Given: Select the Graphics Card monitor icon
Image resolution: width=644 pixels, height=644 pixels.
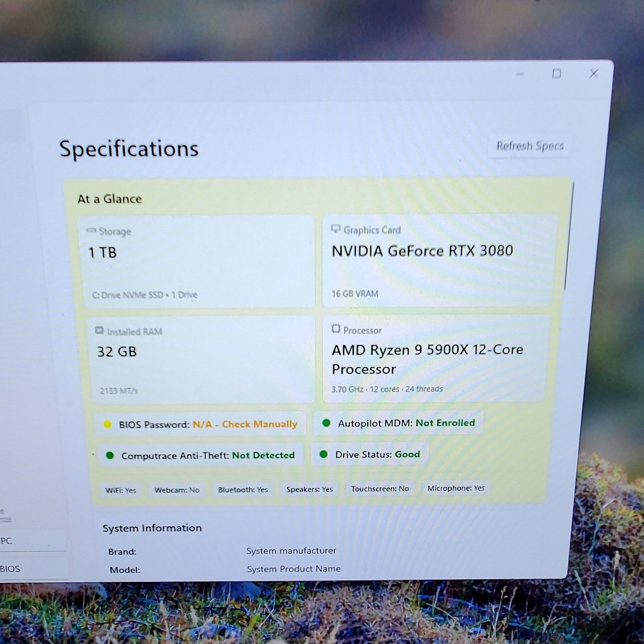Looking at the screenshot, I should (x=336, y=229).
